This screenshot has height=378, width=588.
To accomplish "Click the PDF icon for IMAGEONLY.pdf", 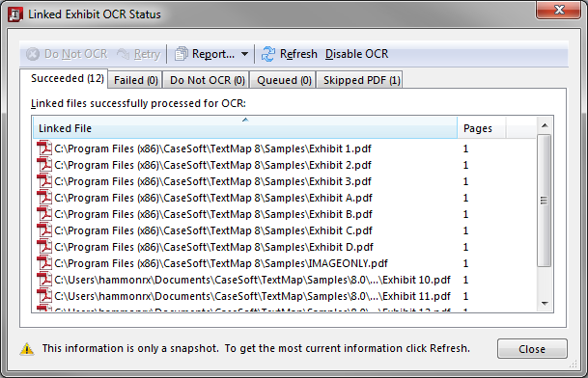I will click(44, 263).
